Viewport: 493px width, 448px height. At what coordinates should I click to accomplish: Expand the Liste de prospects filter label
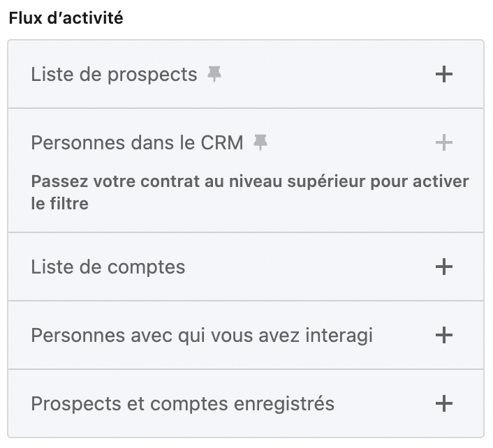coord(114,75)
